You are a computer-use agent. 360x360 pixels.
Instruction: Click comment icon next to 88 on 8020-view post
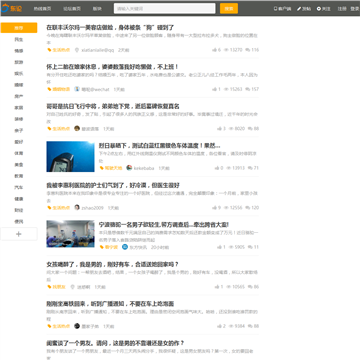[250, 129]
